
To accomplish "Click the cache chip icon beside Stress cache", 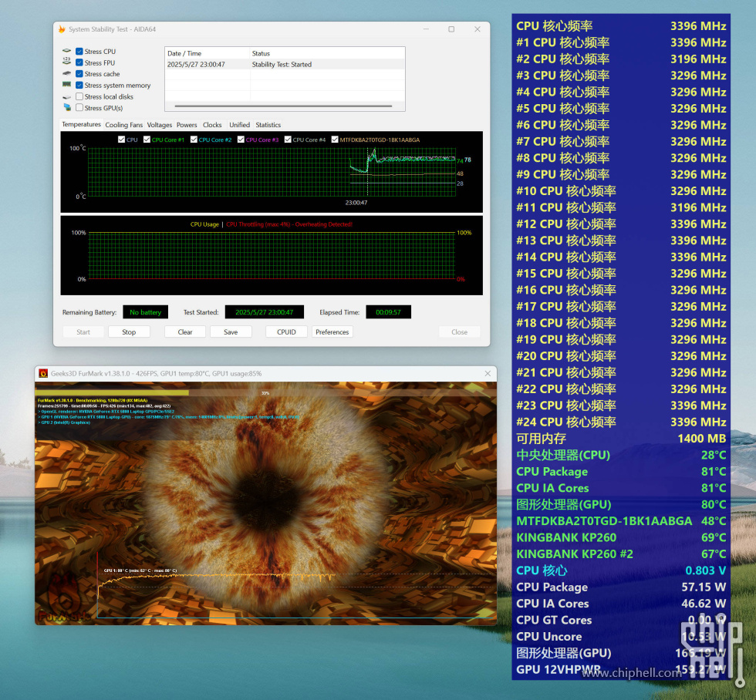I will coord(66,74).
